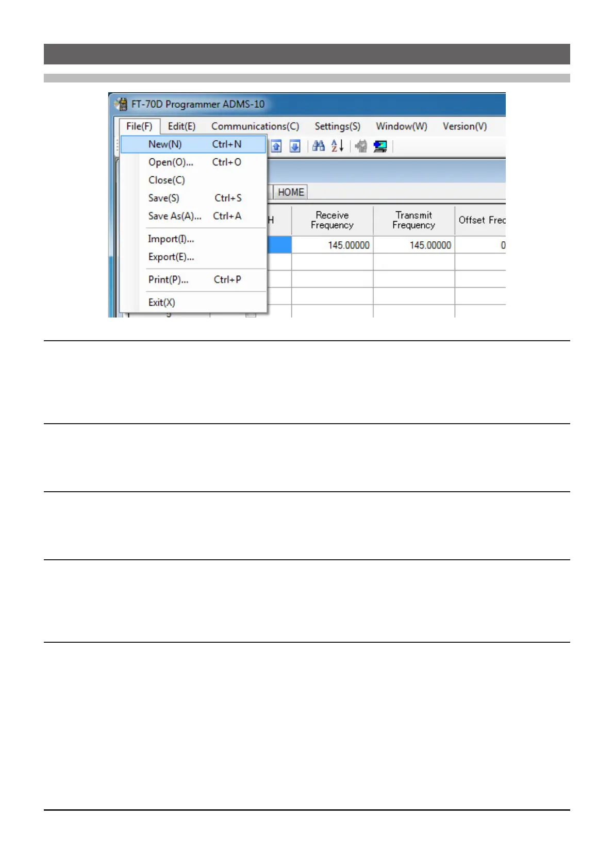Choose New(N) from the File menu
614x868 pixels.
(193, 144)
